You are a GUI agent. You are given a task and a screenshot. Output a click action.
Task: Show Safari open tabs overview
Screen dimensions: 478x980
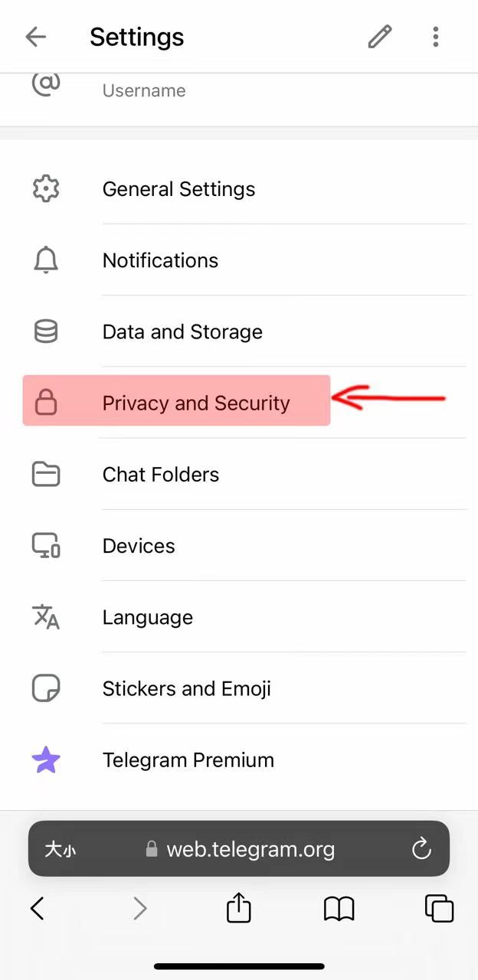[x=439, y=909]
